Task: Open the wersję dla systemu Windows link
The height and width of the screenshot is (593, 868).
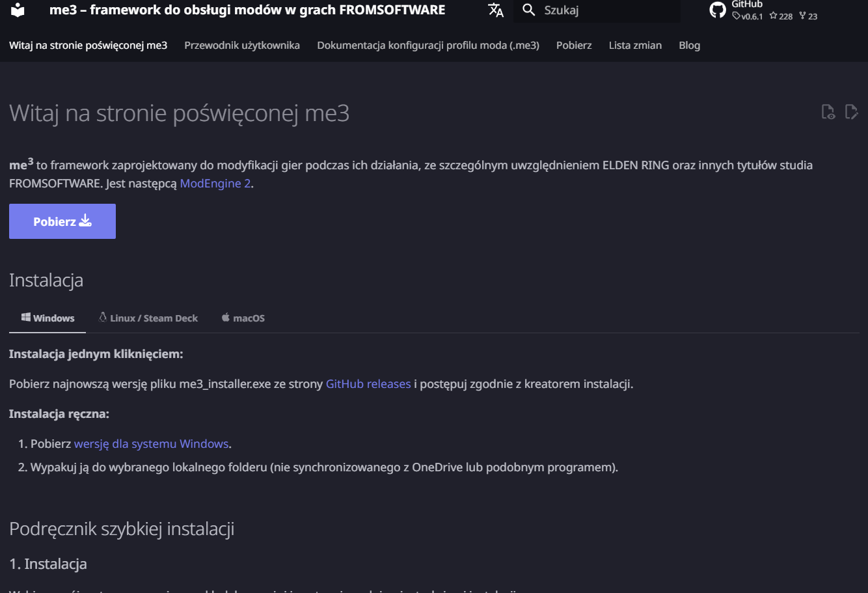Action: tap(151, 443)
